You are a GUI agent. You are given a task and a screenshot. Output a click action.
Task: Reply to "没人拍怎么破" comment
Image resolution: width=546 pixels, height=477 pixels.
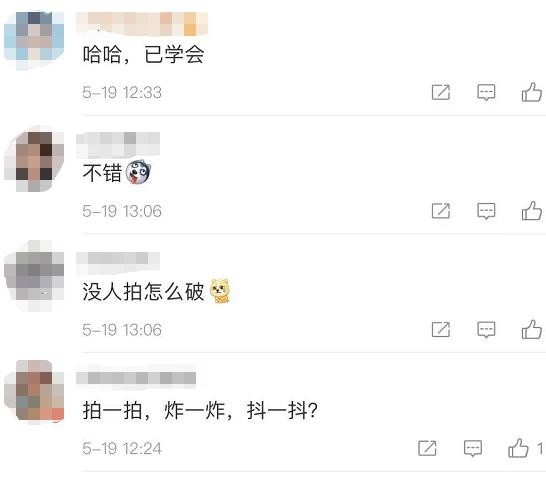tap(486, 330)
